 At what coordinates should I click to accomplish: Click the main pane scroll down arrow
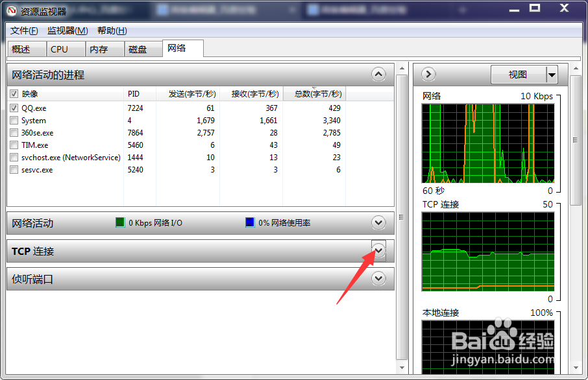click(402, 368)
